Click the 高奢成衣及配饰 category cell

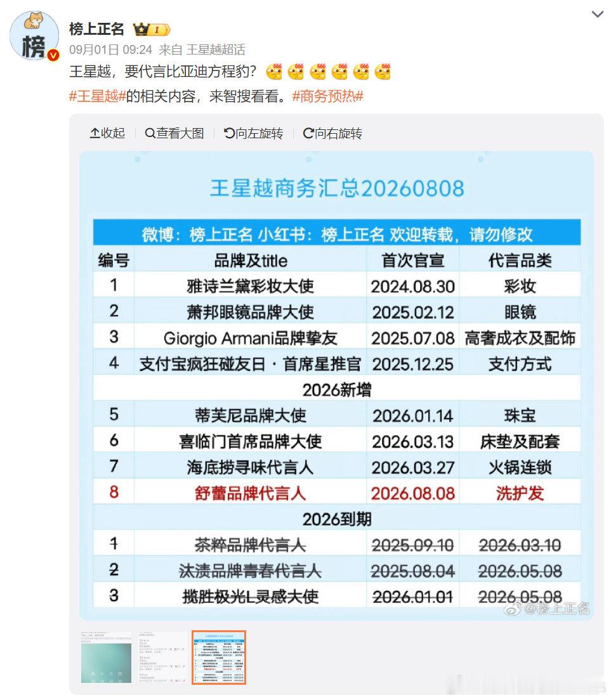tap(520, 337)
